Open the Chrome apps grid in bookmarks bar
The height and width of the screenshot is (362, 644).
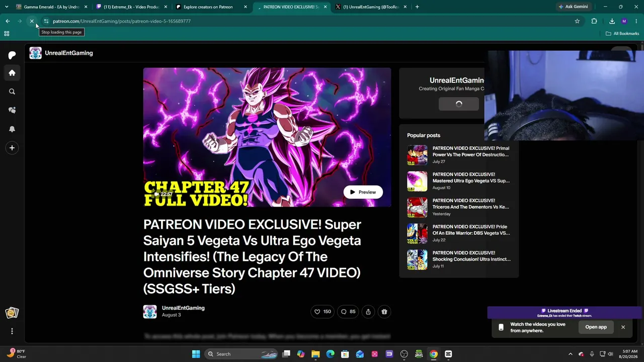tap(7, 34)
